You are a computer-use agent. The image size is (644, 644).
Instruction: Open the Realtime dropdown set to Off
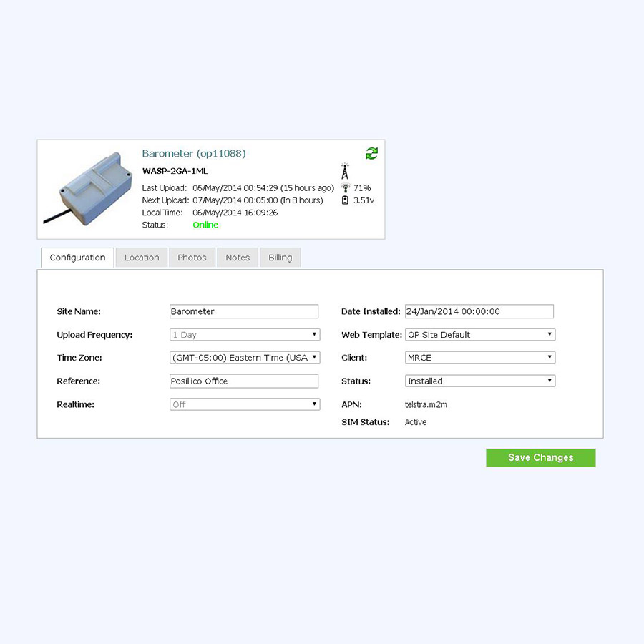coord(245,404)
